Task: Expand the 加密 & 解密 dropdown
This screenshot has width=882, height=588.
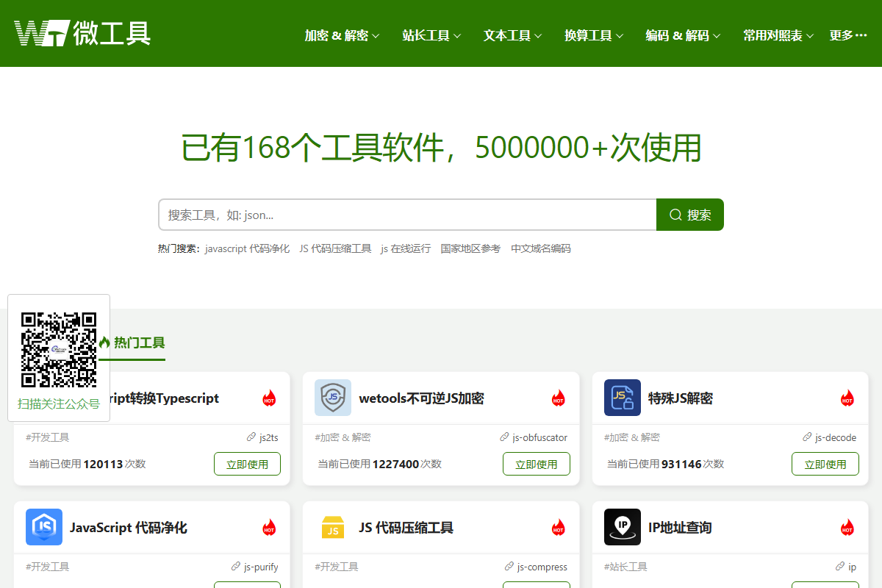Action: click(x=340, y=35)
